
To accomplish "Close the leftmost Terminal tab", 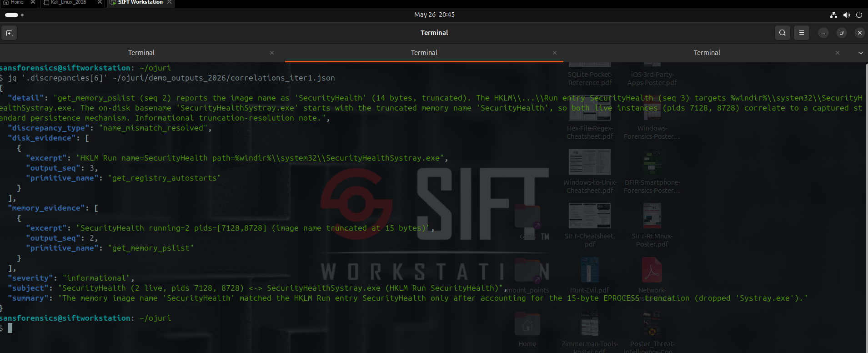I will 272,53.
